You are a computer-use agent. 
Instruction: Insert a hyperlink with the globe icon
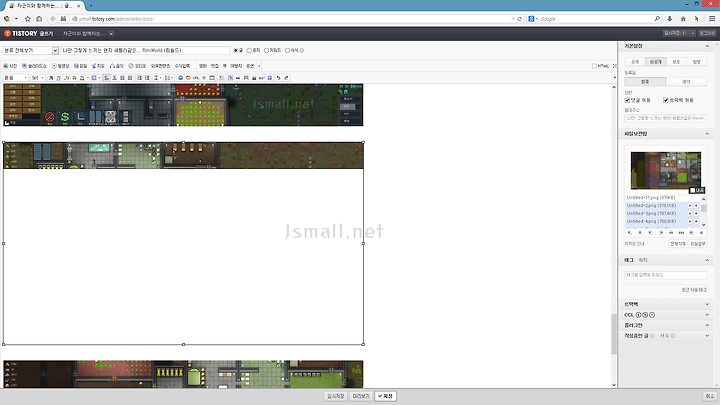click(180, 78)
